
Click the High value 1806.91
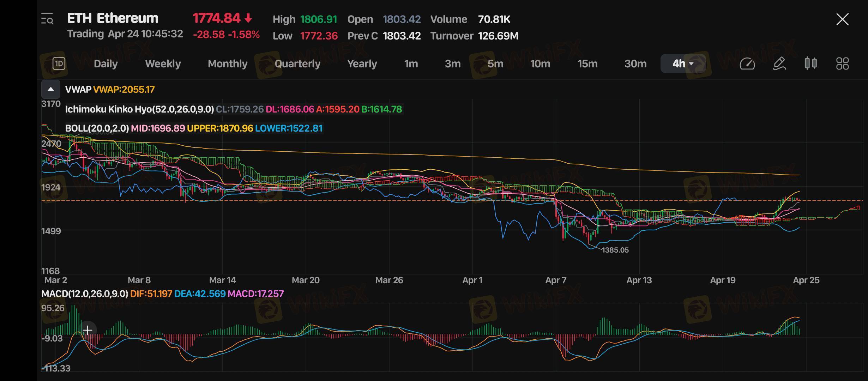pos(319,19)
